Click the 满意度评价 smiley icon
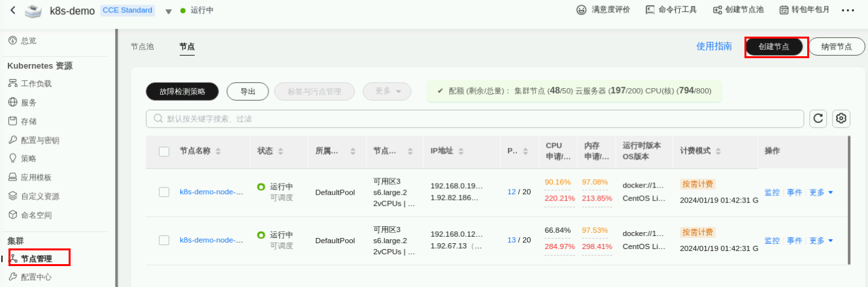868x287 pixels. click(581, 10)
